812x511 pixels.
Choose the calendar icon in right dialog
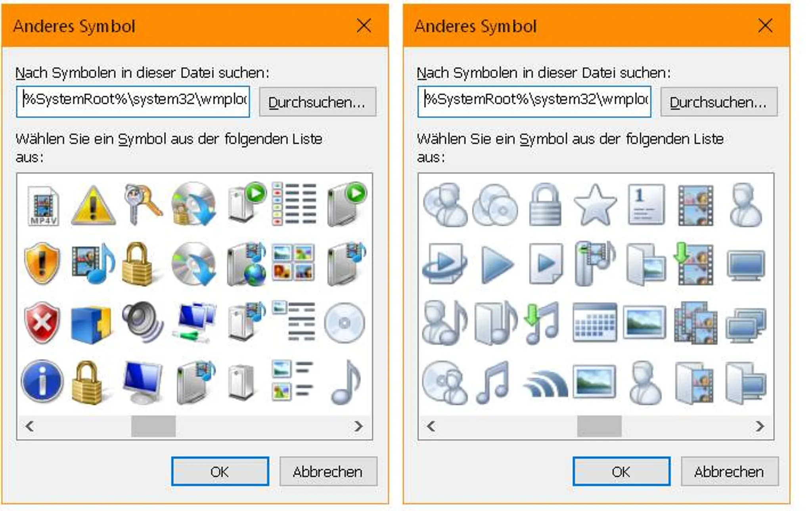click(x=595, y=322)
